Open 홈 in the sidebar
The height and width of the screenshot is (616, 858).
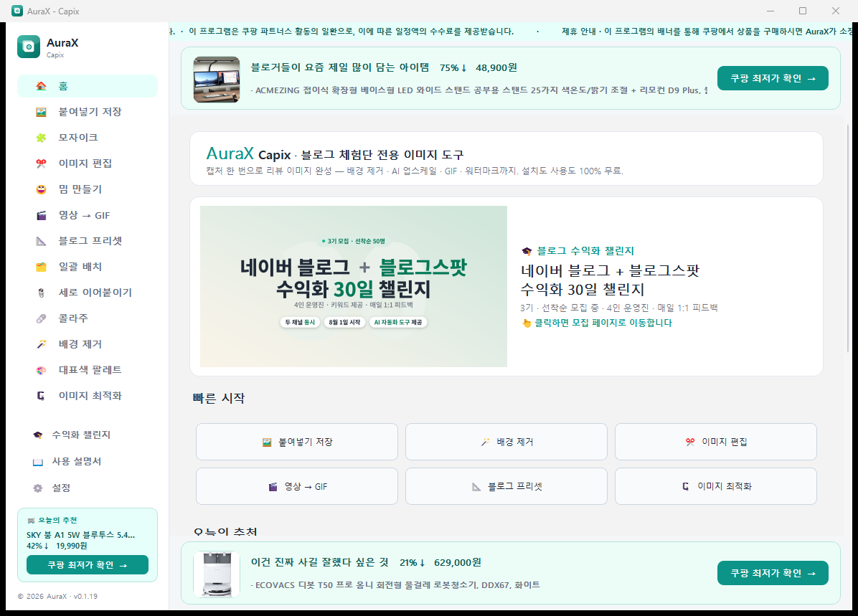click(88, 86)
